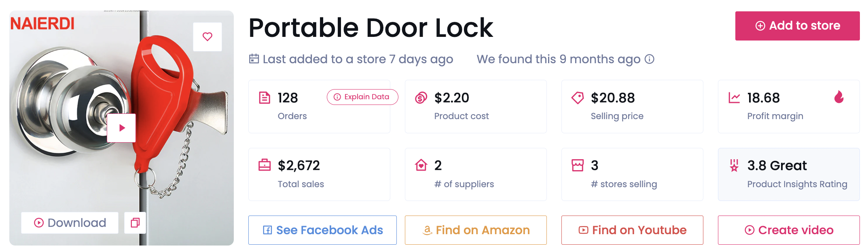Open the Explain Data tooltip
868x252 pixels.
[x=362, y=97]
